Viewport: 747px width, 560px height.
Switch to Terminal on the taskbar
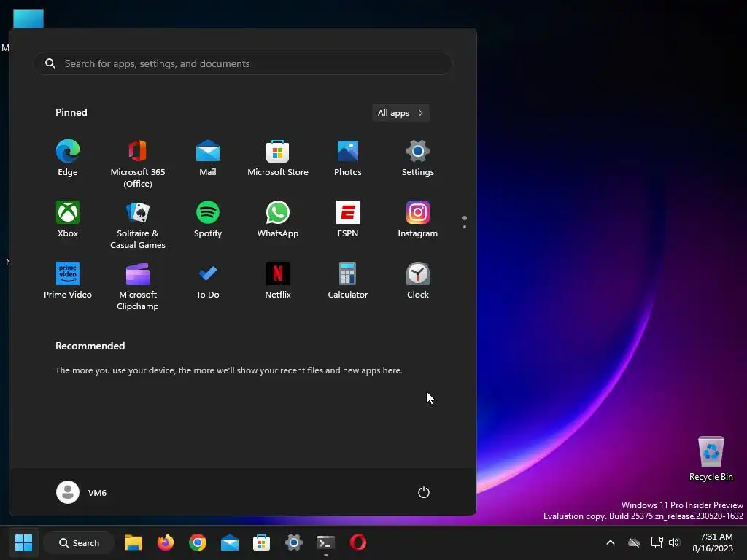326,542
